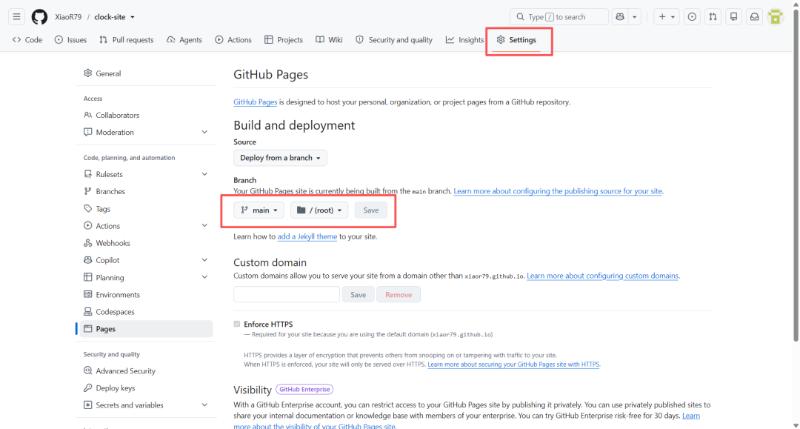Open the pull requests icon in header
The image size is (800, 429).
tap(713, 17)
